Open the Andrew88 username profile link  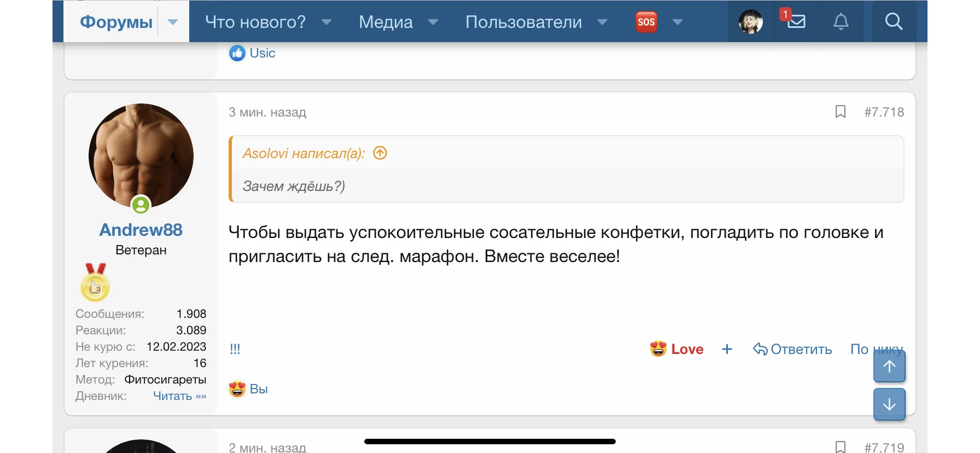pos(141,230)
